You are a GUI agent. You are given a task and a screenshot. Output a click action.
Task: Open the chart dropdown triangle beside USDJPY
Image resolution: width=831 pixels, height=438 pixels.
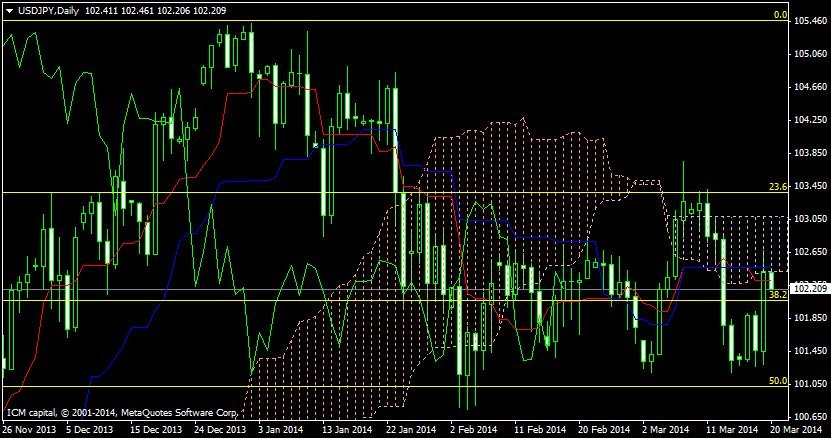(x=10, y=11)
